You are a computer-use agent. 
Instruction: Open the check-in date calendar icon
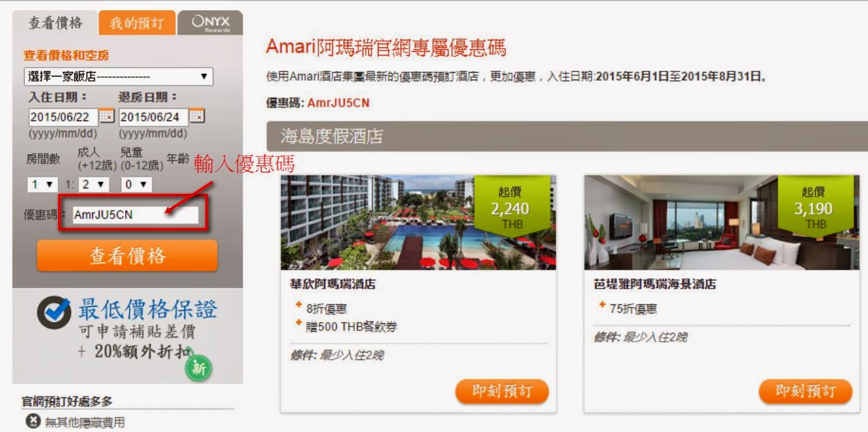click(x=107, y=117)
